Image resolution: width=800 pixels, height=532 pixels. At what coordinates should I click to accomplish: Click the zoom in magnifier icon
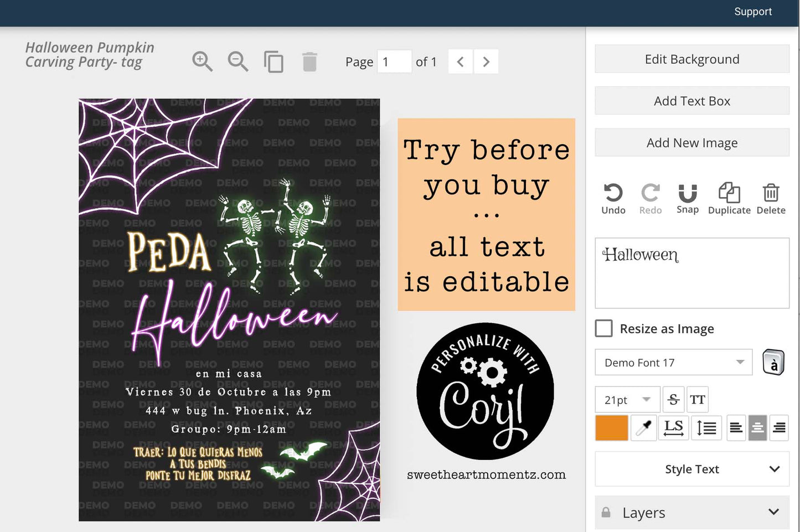point(202,61)
